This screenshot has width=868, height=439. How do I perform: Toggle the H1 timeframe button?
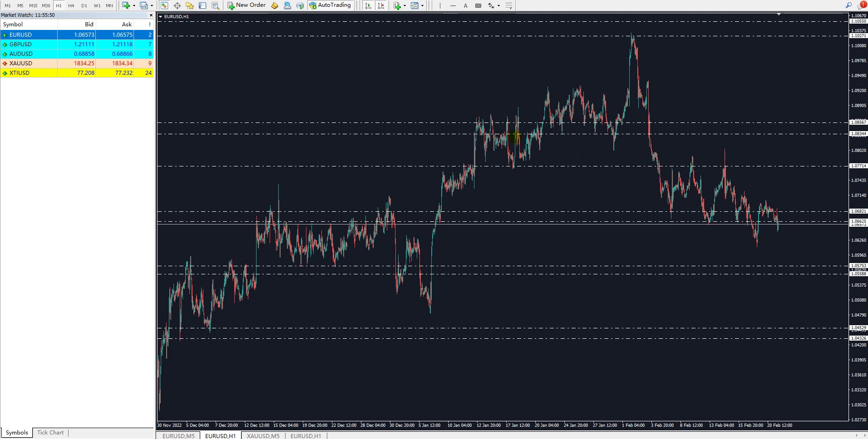[59, 5]
